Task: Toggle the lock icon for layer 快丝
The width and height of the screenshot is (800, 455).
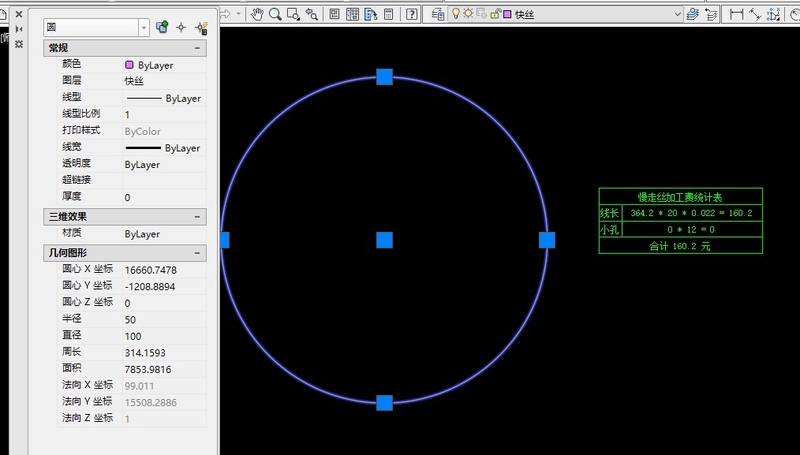Action: point(494,14)
